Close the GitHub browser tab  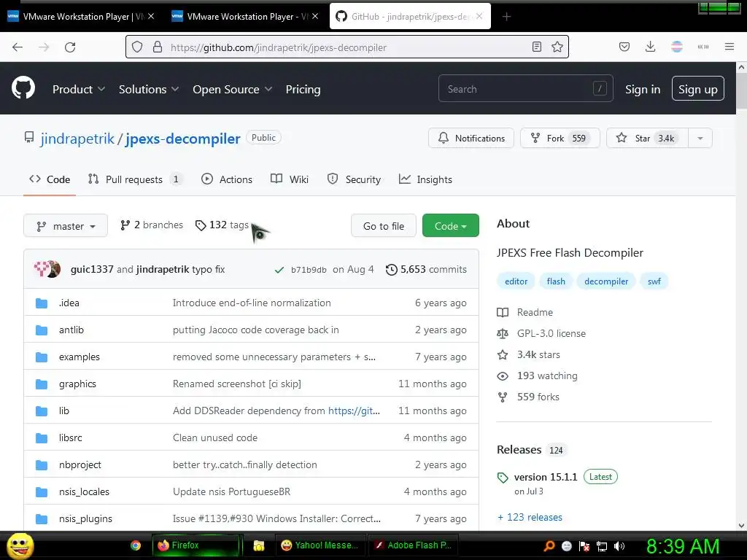point(479,16)
